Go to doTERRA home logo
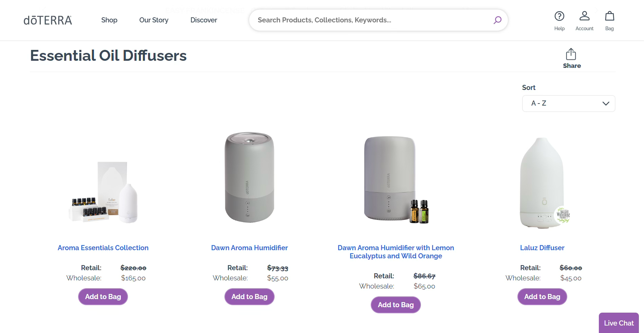This screenshot has height=333, width=644. click(x=48, y=20)
